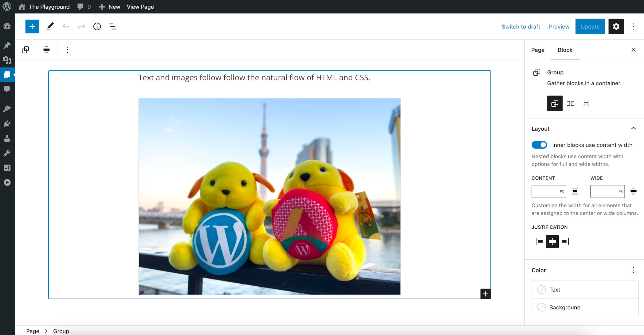Open the Group block type switcher

(x=25, y=50)
